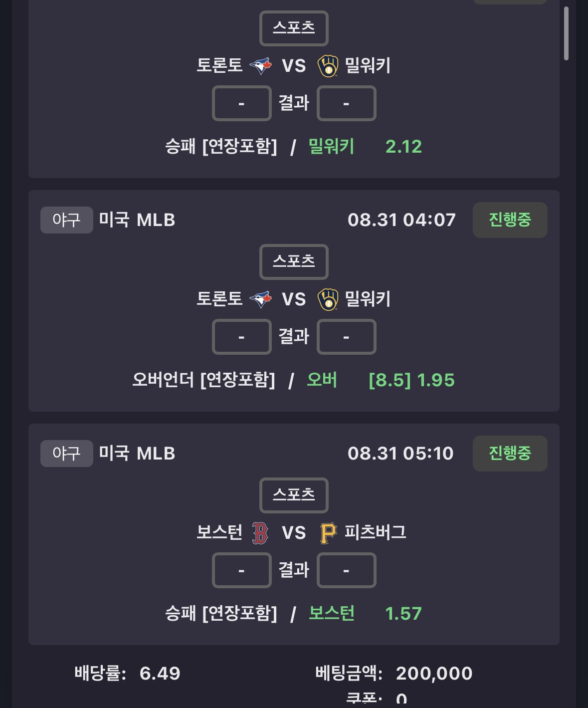Click the Brewers logo in the over/under card

[x=328, y=299]
